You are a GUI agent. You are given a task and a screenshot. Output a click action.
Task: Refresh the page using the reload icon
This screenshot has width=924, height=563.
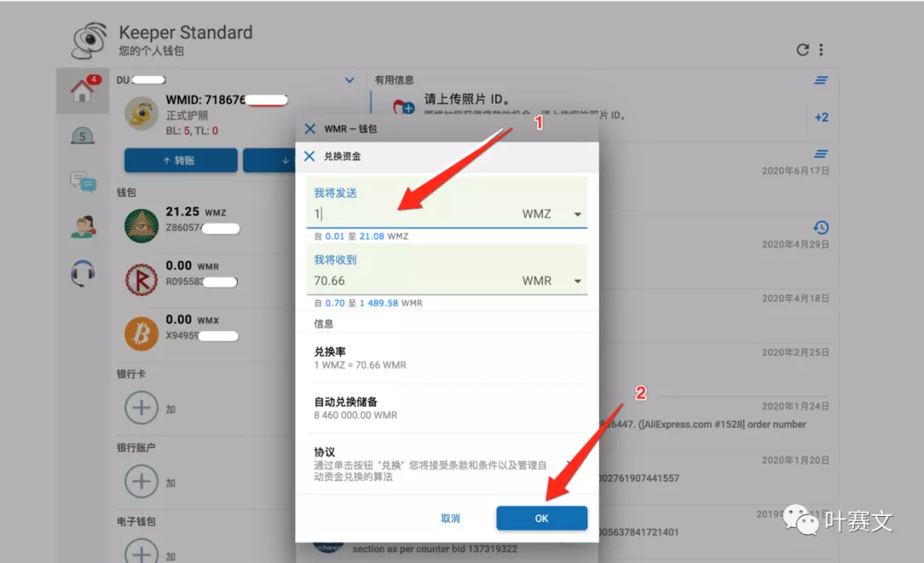(x=802, y=50)
